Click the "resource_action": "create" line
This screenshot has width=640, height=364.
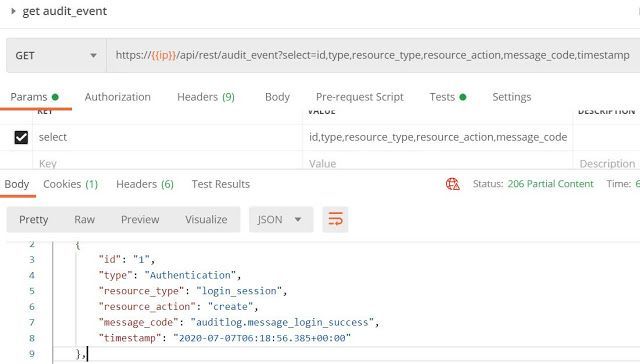178,307
